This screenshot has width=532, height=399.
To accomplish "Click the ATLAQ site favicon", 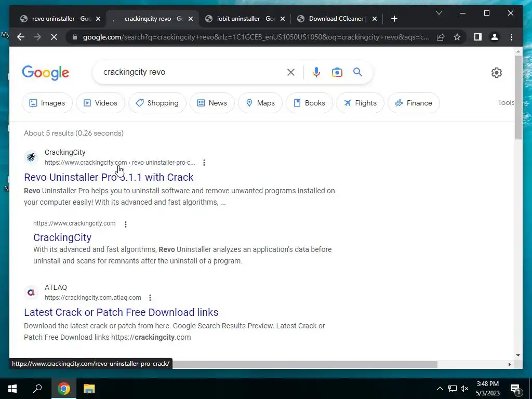I will click(31, 292).
